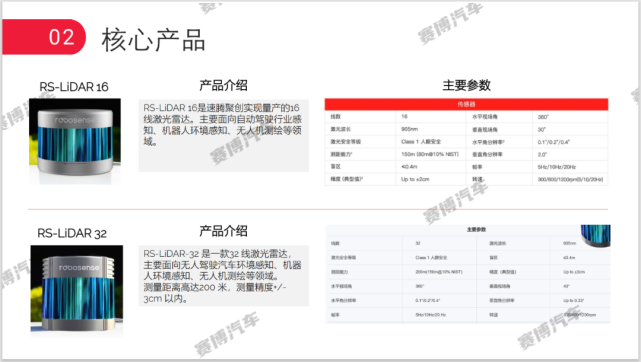The width and height of the screenshot is (641, 362).
Task: Click the value "16" in the 线数 row
Action: [404, 117]
